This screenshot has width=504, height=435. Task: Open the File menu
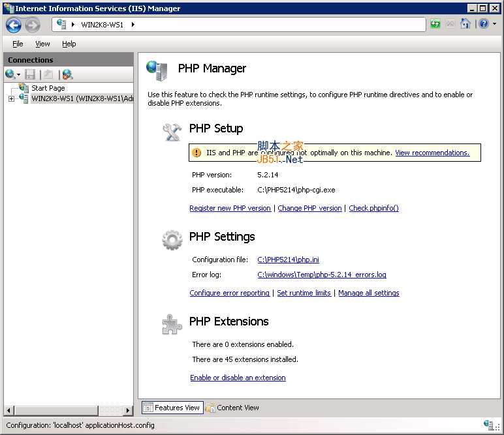pyautogui.click(x=18, y=44)
